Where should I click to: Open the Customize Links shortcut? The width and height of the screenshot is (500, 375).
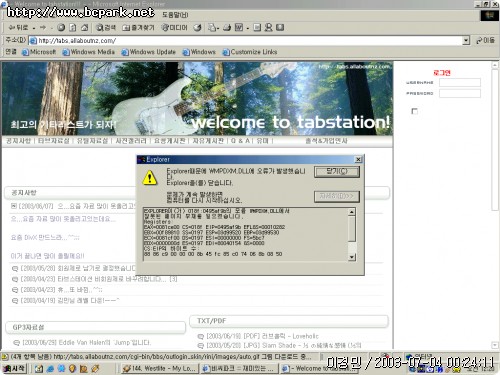pos(250,52)
